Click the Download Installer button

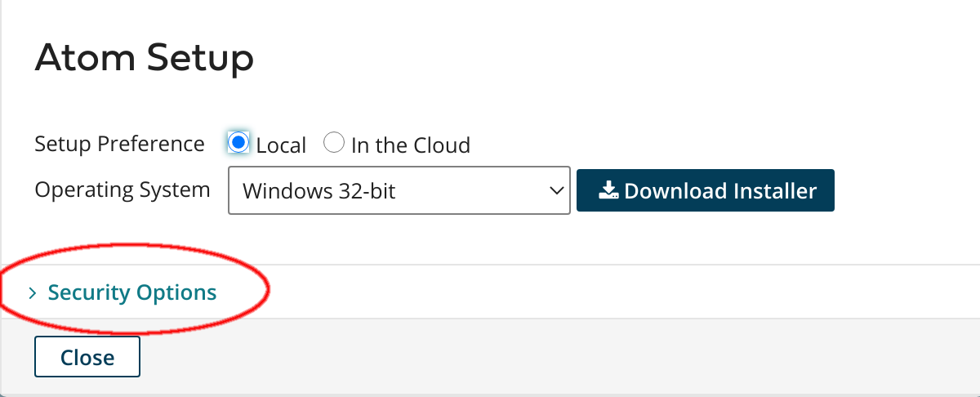click(x=706, y=190)
